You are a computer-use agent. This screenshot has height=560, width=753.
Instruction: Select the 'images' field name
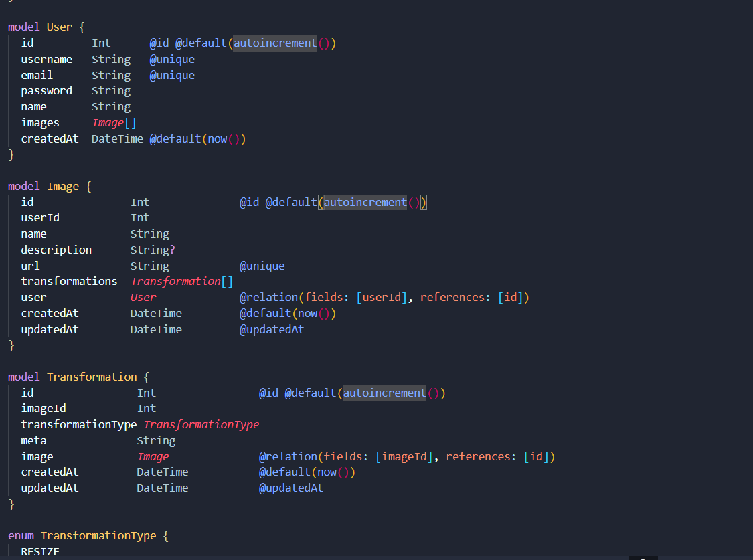point(40,123)
